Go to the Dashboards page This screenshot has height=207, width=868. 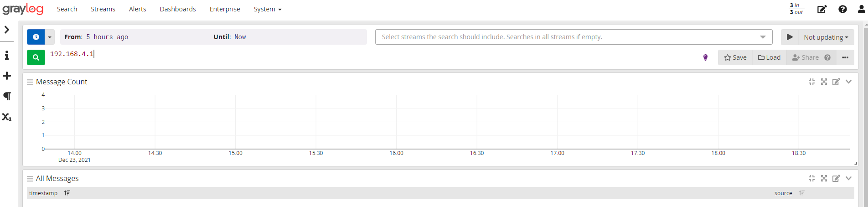coord(178,9)
